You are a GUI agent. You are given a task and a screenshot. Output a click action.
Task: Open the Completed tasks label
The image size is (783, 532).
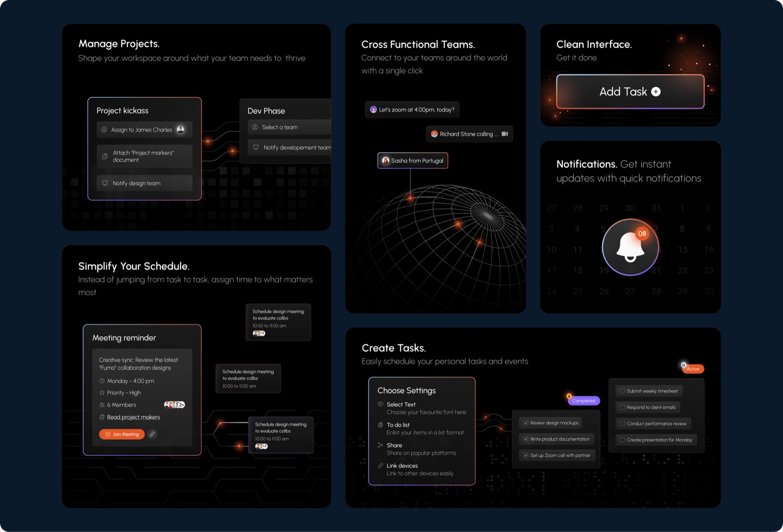point(584,400)
